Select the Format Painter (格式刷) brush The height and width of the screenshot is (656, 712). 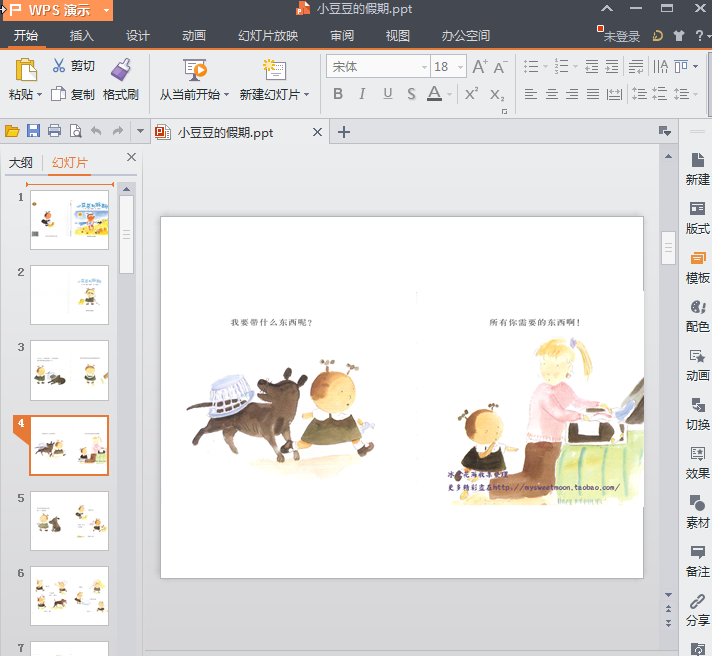tap(121, 69)
